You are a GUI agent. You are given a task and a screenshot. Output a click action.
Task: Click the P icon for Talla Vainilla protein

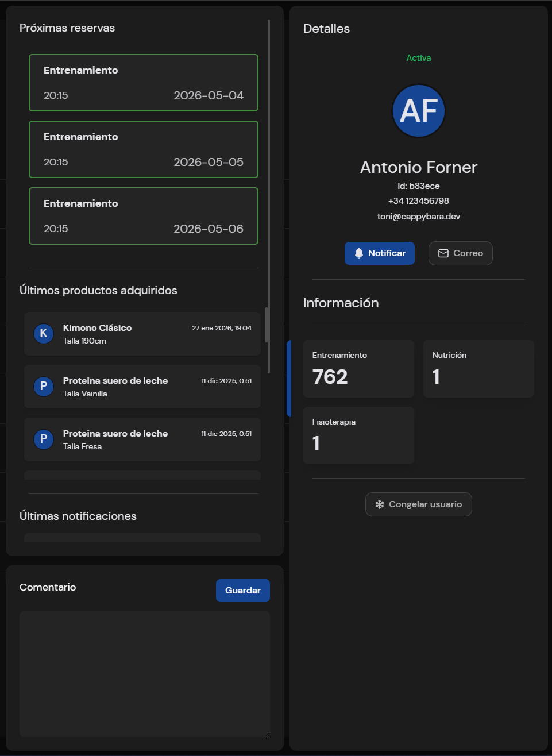[44, 387]
